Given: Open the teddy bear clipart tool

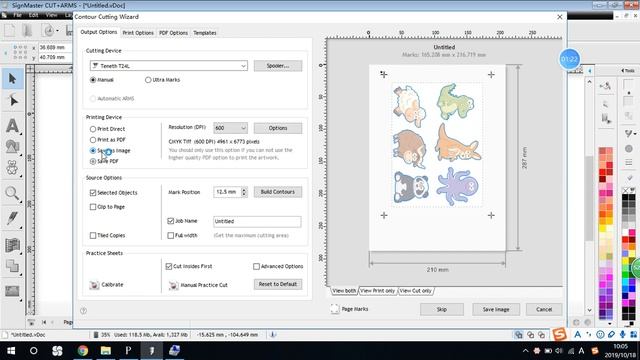Looking at the screenshot, I should pyautogui.click(x=12, y=168).
